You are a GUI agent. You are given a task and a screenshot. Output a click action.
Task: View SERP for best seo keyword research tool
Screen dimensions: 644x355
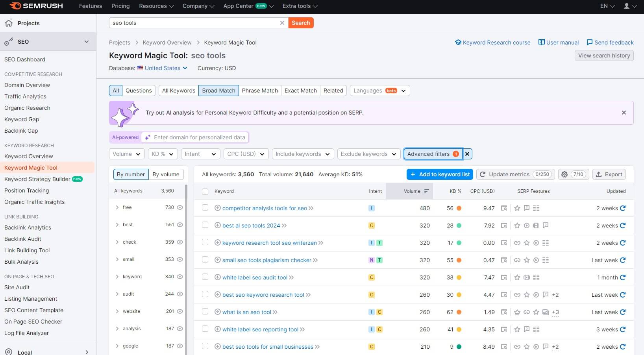(504, 295)
